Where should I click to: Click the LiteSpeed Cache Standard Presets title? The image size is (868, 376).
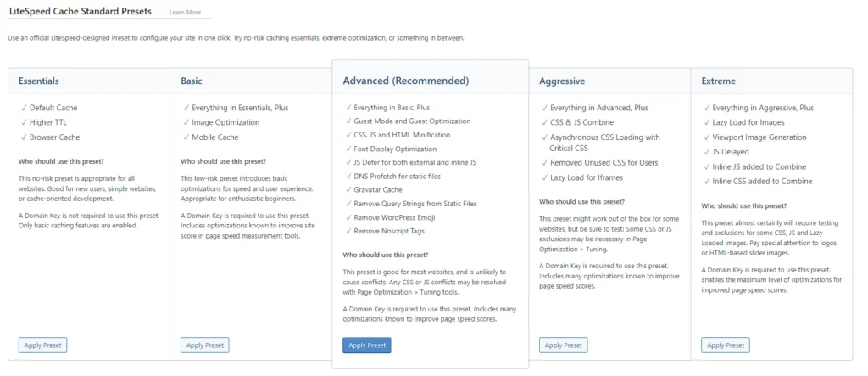pyautogui.click(x=81, y=11)
